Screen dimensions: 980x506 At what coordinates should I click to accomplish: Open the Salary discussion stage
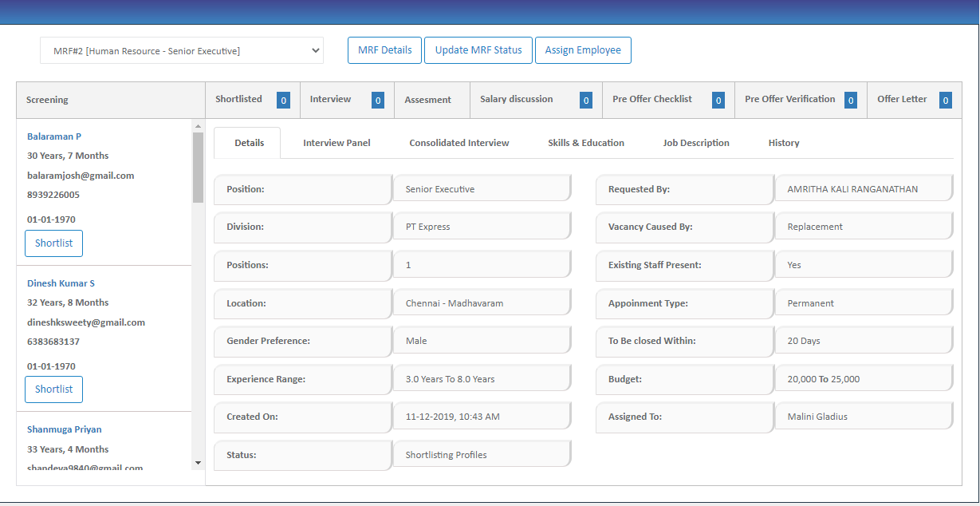[x=516, y=99]
